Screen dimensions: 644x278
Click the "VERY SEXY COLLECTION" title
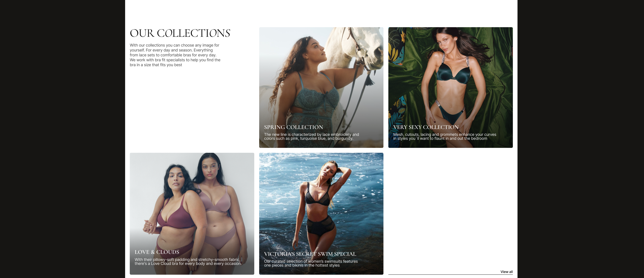(426, 127)
